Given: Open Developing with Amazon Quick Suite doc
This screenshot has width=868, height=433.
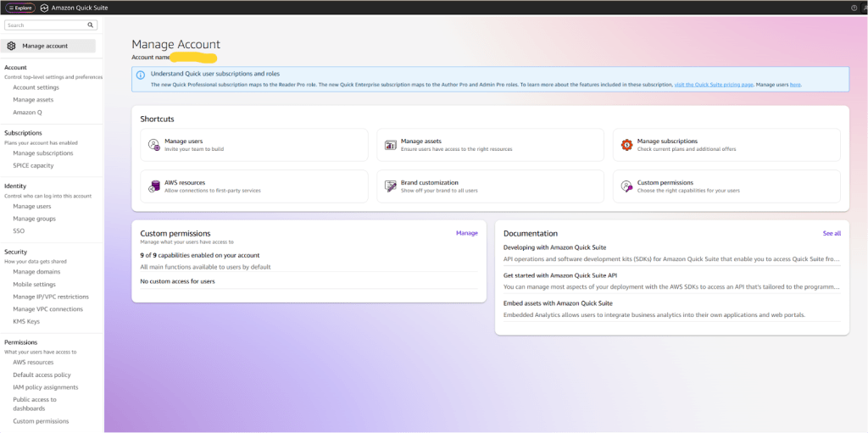Looking at the screenshot, I should coord(554,247).
